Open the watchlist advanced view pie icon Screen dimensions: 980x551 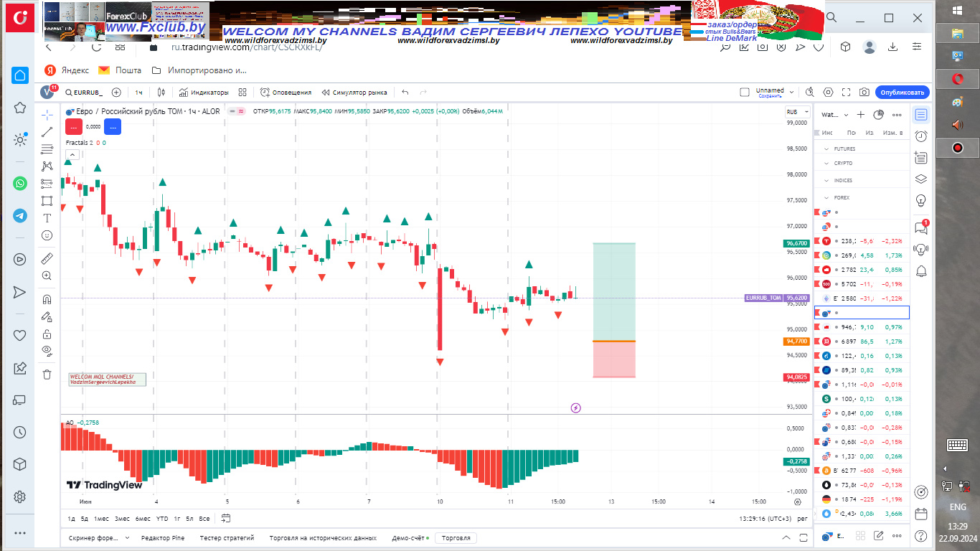tap(879, 115)
